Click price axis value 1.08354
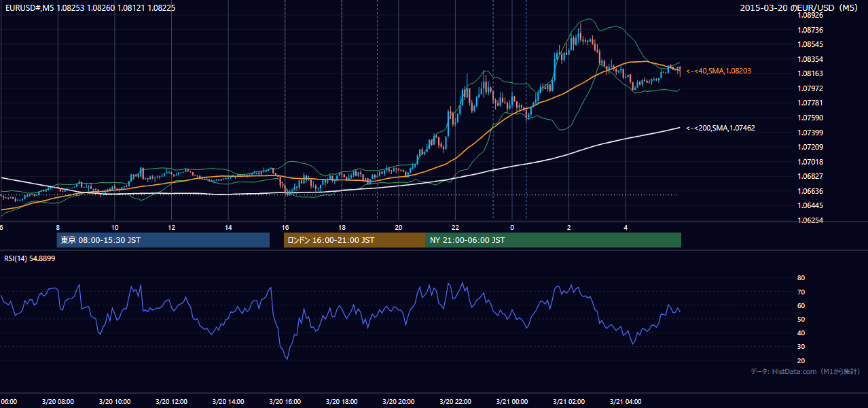 pyautogui.click(x=810, y=59)
